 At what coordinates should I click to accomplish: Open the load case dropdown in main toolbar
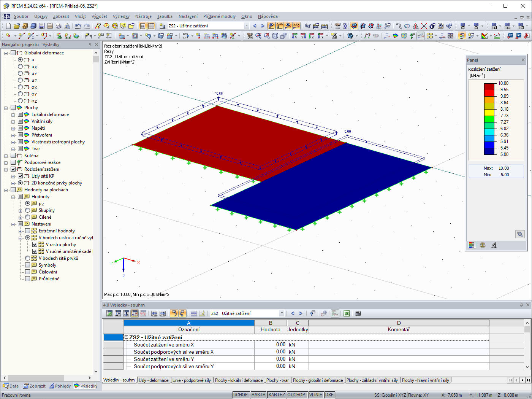click(247, 26)
